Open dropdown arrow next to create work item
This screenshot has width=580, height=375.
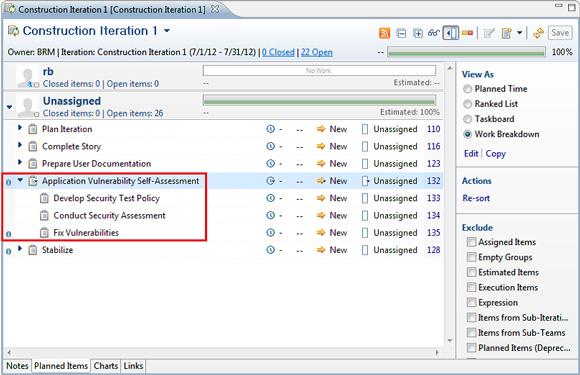click(x=520, y=33)
